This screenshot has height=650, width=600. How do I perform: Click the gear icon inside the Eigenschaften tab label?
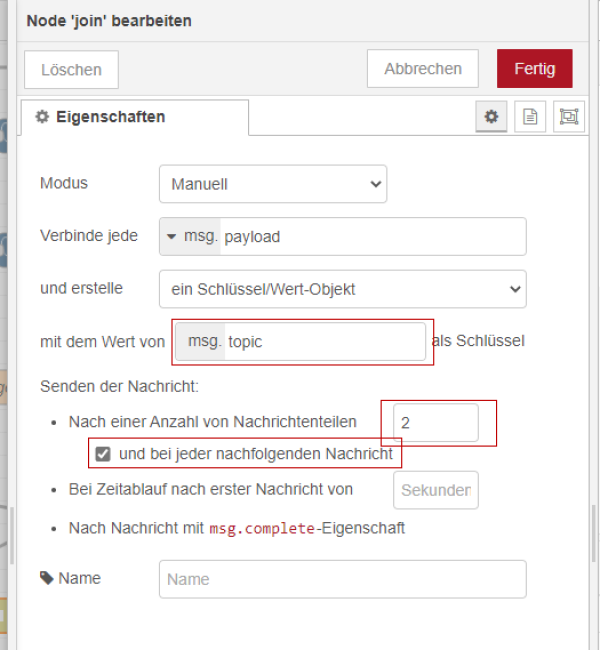pyautogui.click(x=42, y=117)
